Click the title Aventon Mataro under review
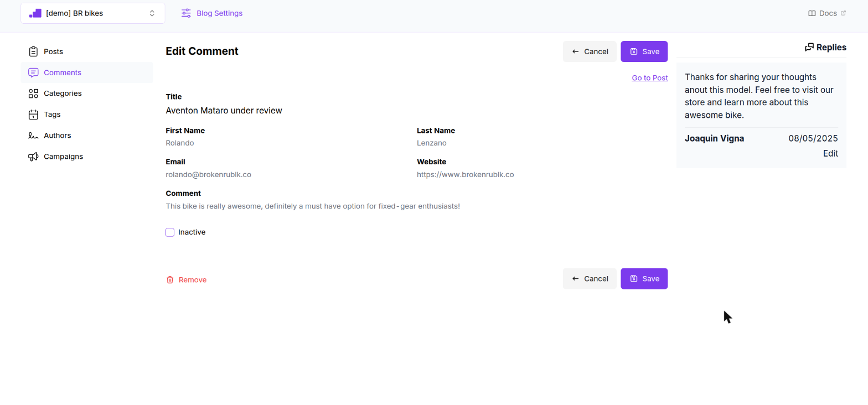Image resolution: width=868 pixels, height=405 pixels. pos(224,111)
